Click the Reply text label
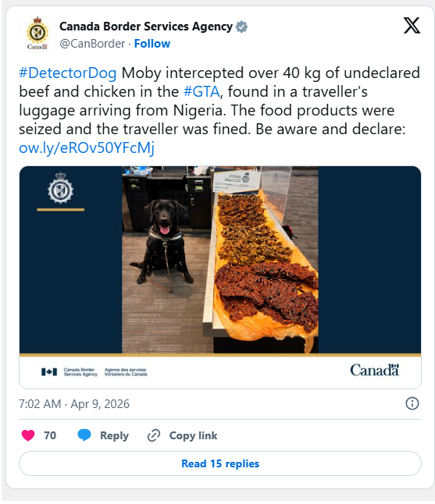Screen dimensions: 435x504 (x=114, y=435)
